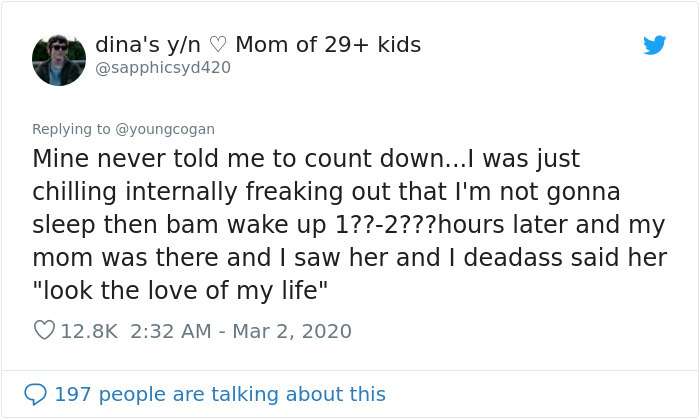Click the word "deadass" in the tweet
Screen dimensions: 700x419
click(542, 257)
